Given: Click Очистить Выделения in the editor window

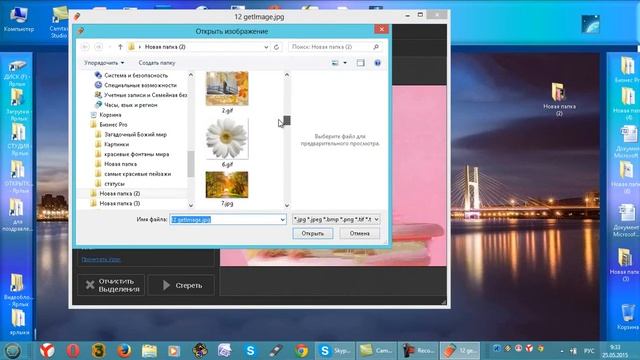Looking at the screenshot, I should (x=111, y=285).
